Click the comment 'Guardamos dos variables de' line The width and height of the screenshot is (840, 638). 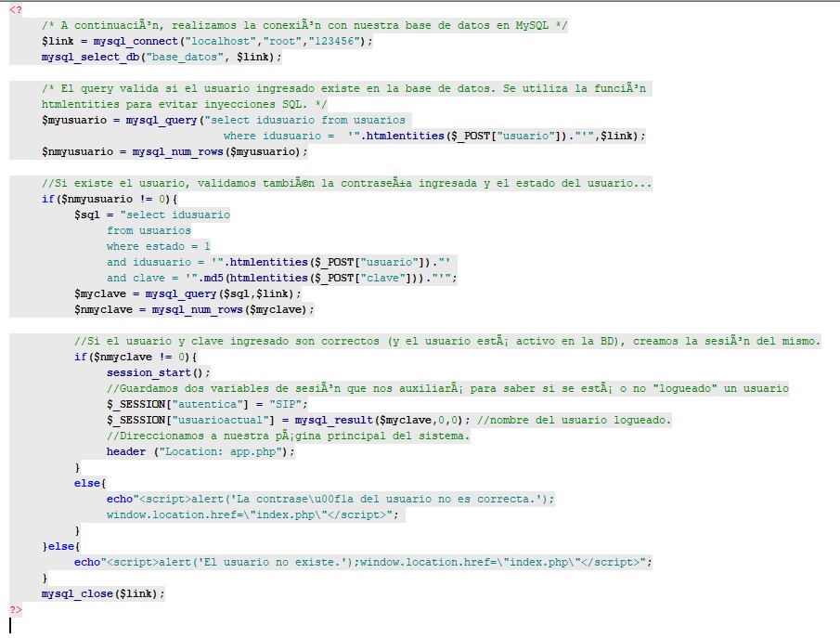447,388
